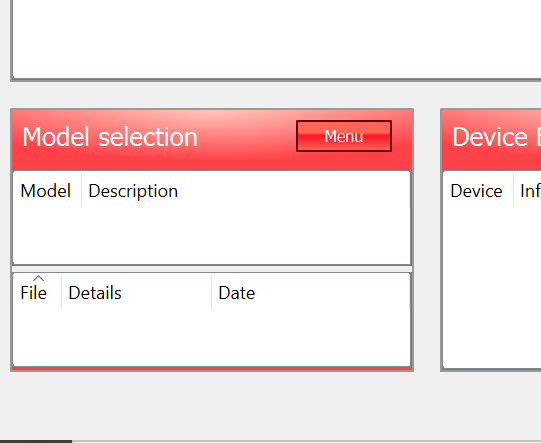The image size is (541, 443).
Task: Click the dark horizontal scrollbar thumb
Action: click(36, 441)
